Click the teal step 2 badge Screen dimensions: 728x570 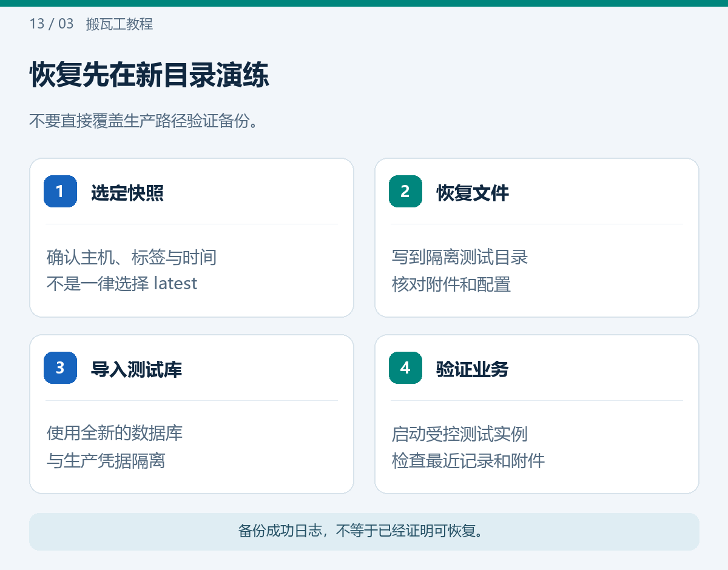(405, 191)
